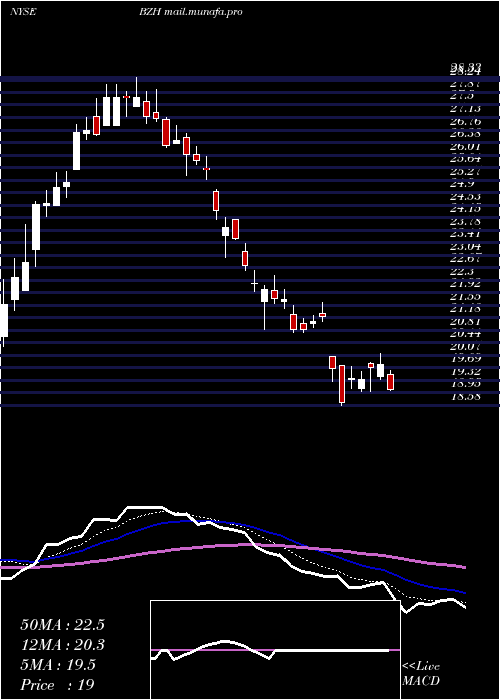Click the <<Live label
500x700 pixels.
(x=421, y=667)
